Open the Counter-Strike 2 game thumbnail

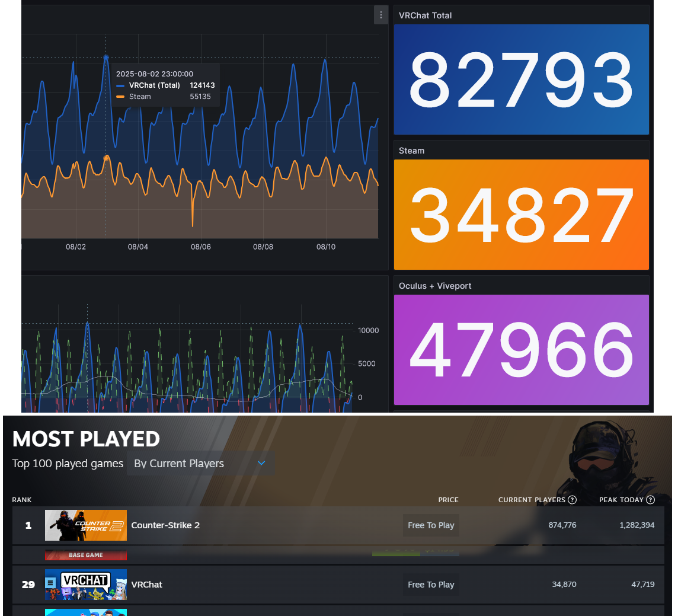click(x=86, y=525)
